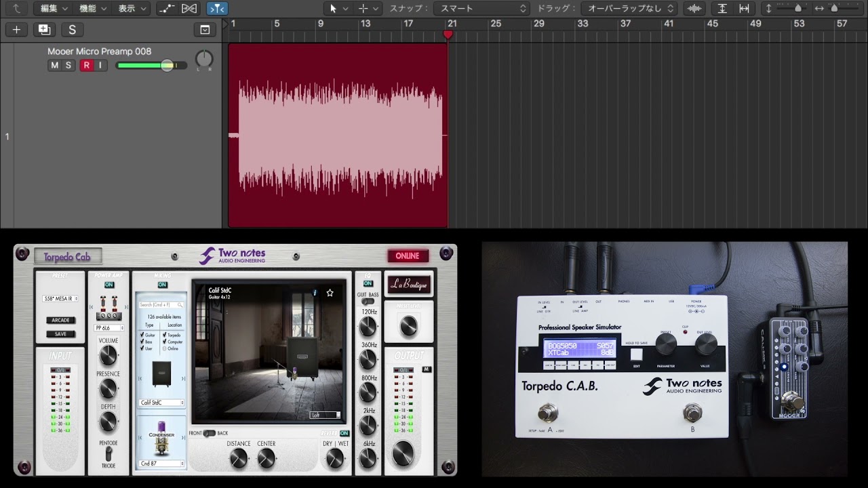Select the previous cabinet arrow

coord(140,378)
